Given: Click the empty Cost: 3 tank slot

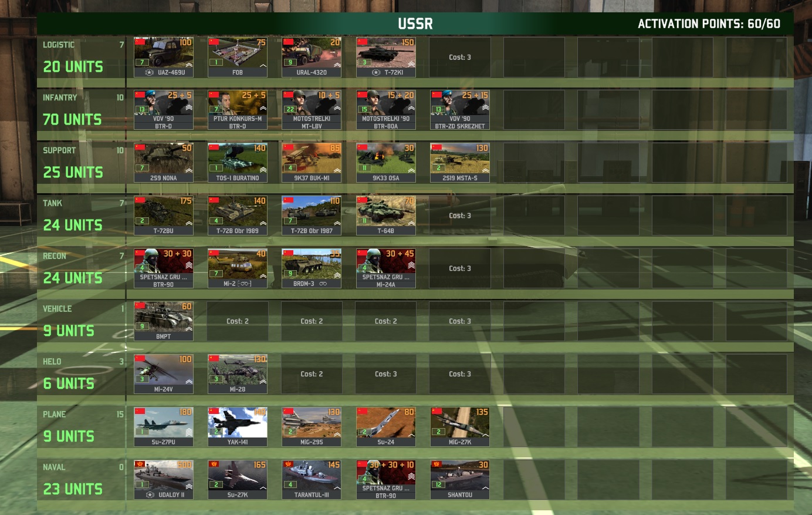Looking at the screenshot, I should click(x=459, y=215).
